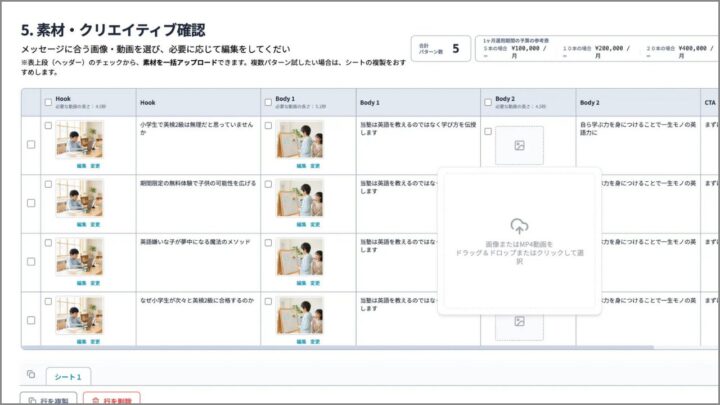Click 編集 under 期間限定 row Hook image
The height and width of the screenshot is (405, 720).
tap(82, 225)
